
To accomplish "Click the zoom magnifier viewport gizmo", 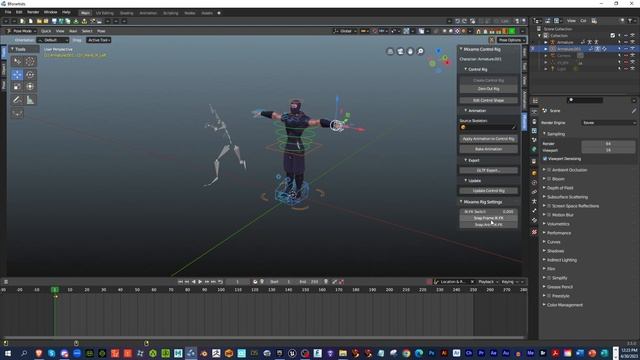I will (x=420, y=51).
